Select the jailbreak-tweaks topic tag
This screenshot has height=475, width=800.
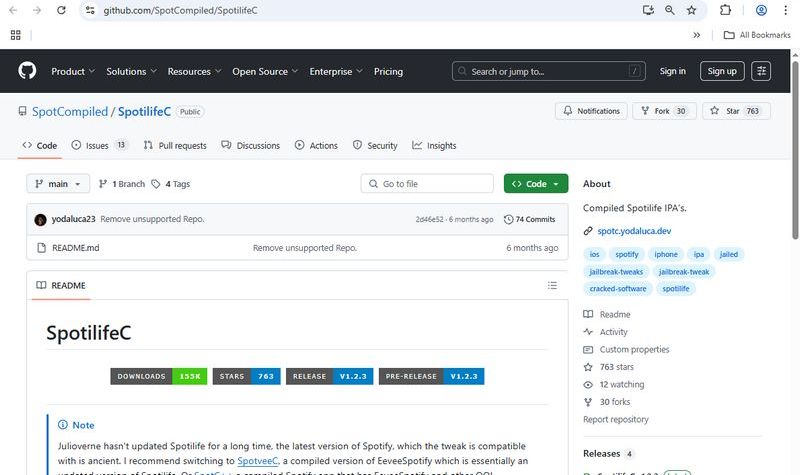(x=616, y=272)
